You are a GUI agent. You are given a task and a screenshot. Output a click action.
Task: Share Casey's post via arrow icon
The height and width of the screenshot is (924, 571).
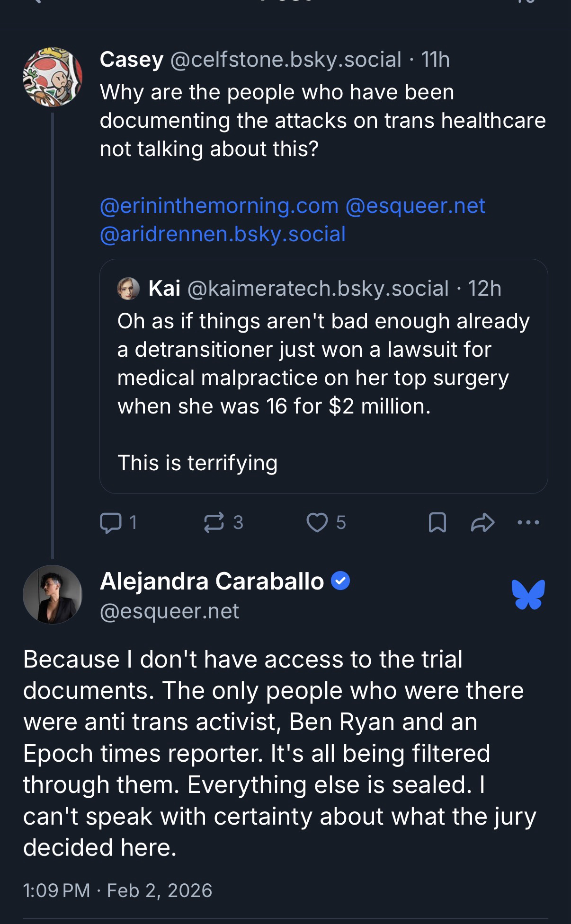[x=482, y=523]
